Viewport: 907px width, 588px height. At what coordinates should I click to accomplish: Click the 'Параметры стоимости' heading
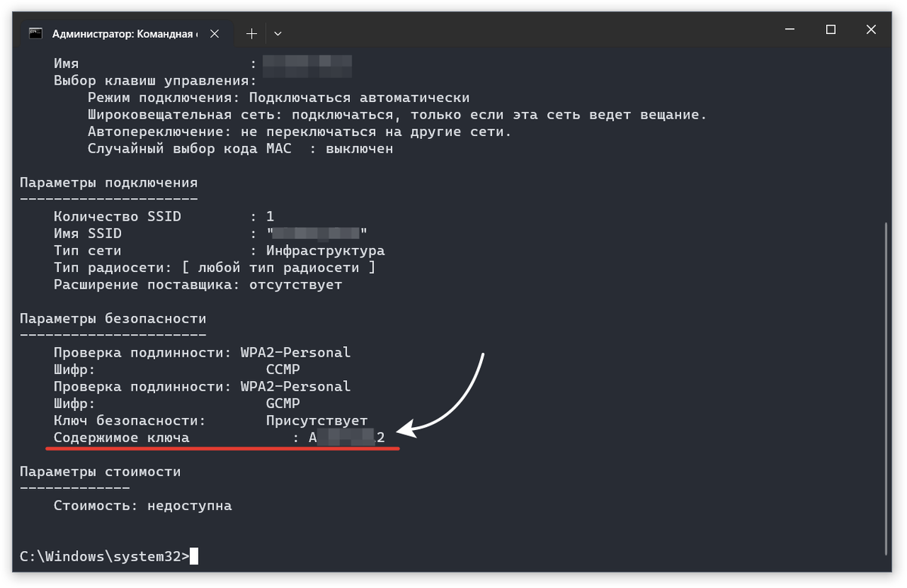click(x=101, y=472)
